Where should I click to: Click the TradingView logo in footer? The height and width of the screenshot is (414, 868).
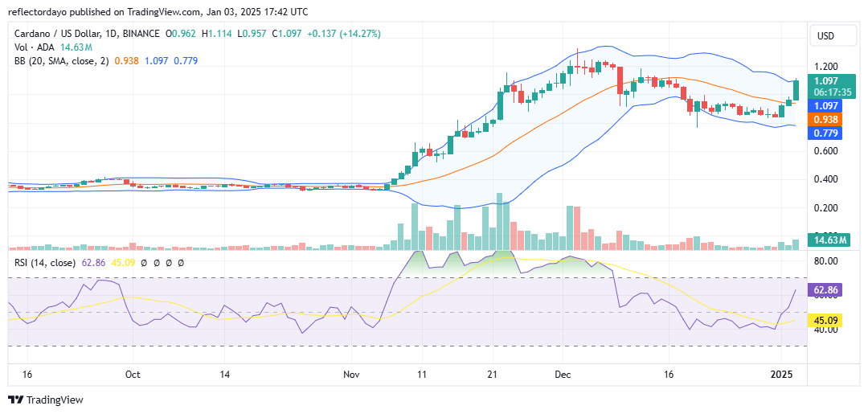pyautogui.click(x=45, y=400)
